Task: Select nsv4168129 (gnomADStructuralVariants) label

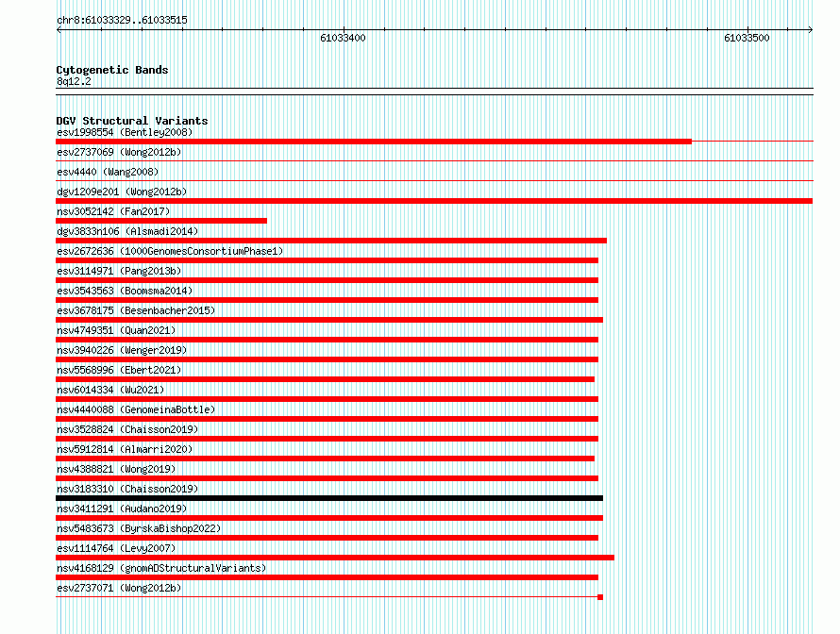Action: (161, 568)
